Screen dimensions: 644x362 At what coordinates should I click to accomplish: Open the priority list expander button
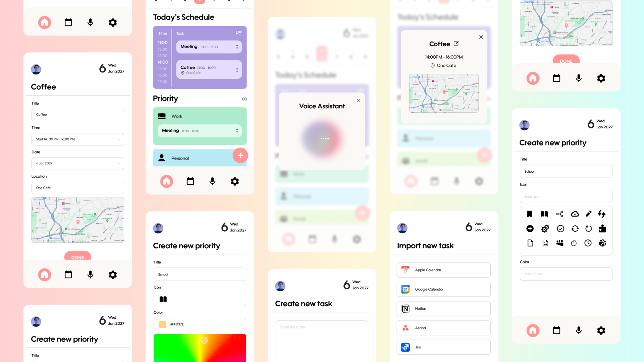pos(245,99)
